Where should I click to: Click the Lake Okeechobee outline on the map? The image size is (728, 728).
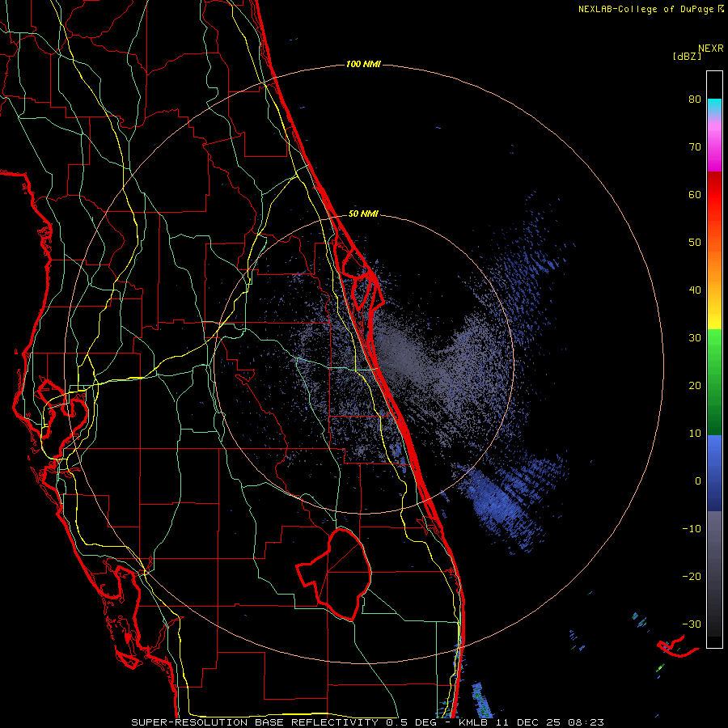click(x=334, y=574)
